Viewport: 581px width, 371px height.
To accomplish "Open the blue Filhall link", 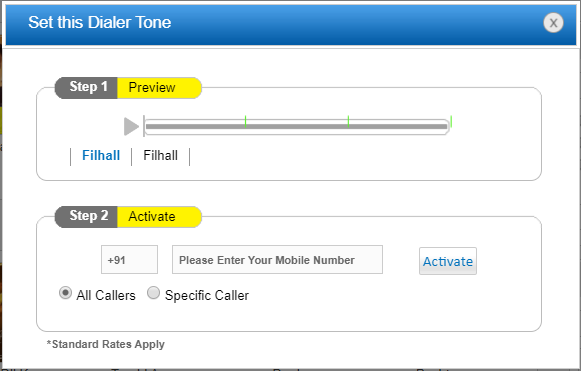I will tap(101, 155).
